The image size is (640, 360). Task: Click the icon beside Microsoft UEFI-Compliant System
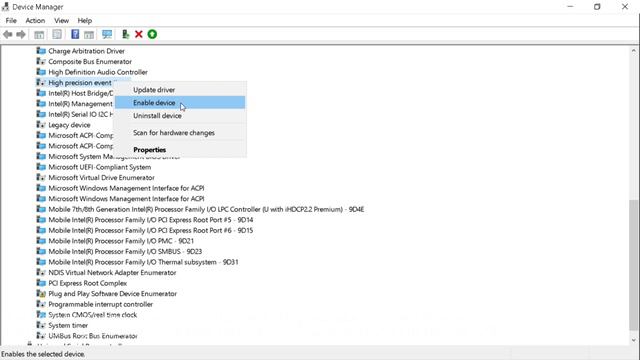(x=41, y=167)
